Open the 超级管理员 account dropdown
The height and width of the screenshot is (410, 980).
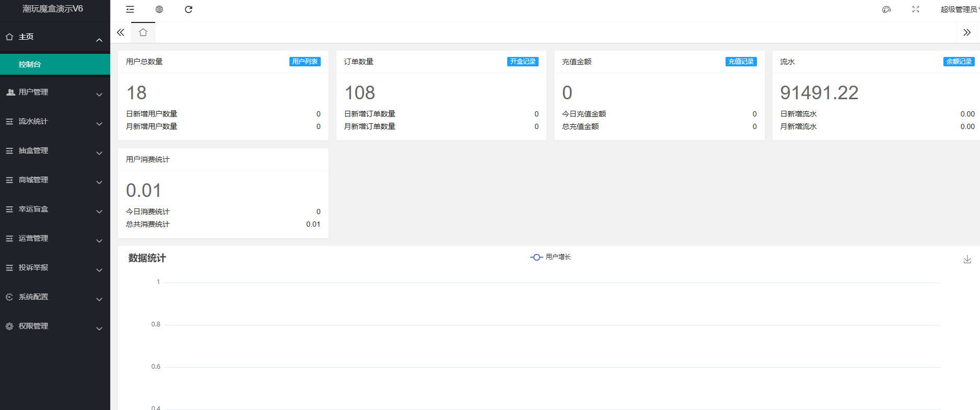click(959, 9)
